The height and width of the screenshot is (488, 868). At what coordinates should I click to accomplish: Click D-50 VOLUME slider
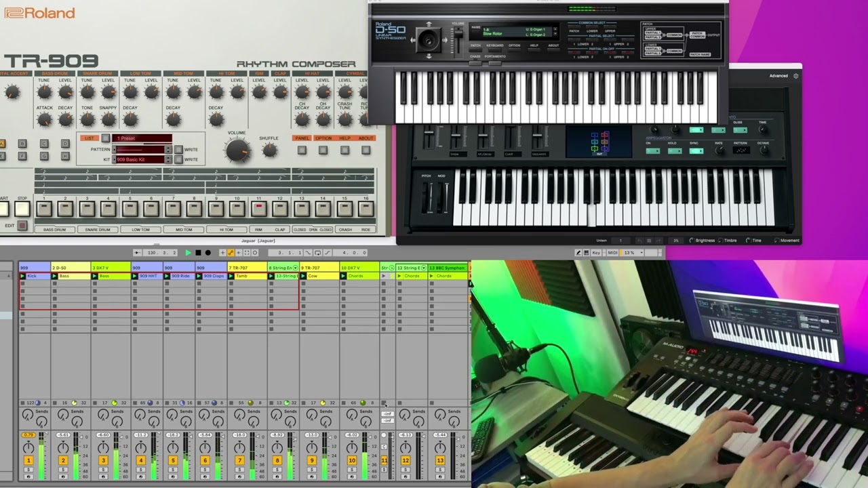pos(458,35)
